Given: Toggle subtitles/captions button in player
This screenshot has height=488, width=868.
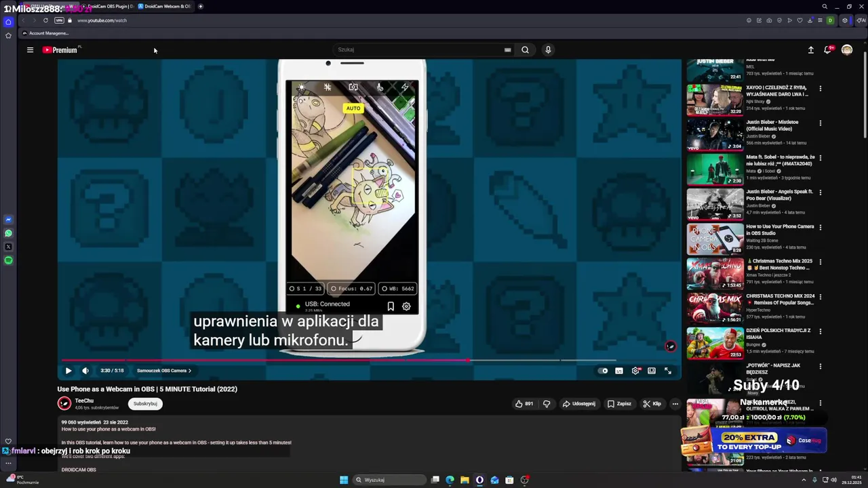Looking at the screenshot, I should point(619,371).
